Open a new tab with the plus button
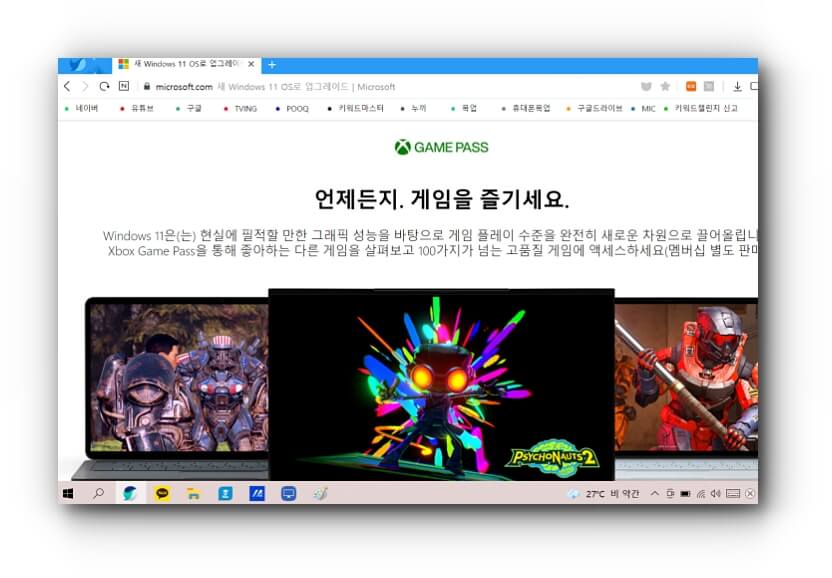Image resolution: width=832 pixels, height=578 pixels. coord(272,65)
